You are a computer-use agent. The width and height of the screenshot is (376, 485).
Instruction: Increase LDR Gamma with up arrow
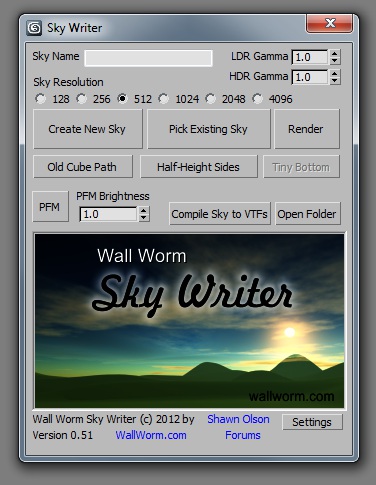point(335,53)
